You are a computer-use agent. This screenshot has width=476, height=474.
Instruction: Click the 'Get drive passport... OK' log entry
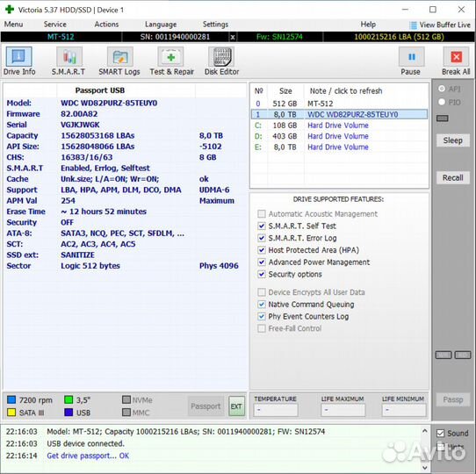coord(88,456)
